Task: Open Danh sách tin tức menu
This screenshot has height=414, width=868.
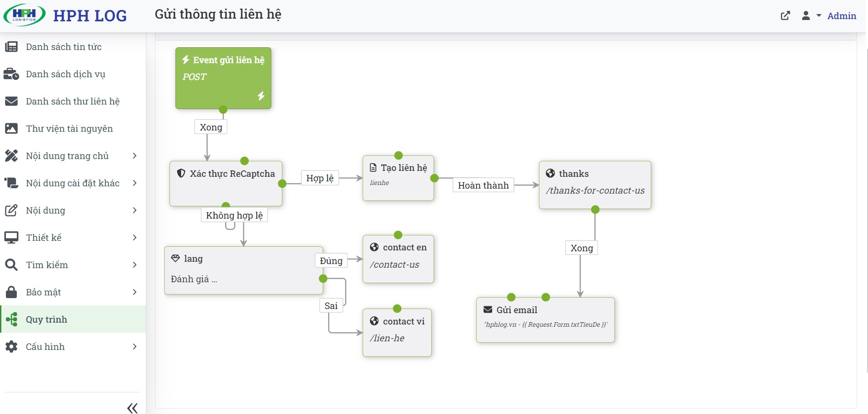Action: tap(64, 47)
